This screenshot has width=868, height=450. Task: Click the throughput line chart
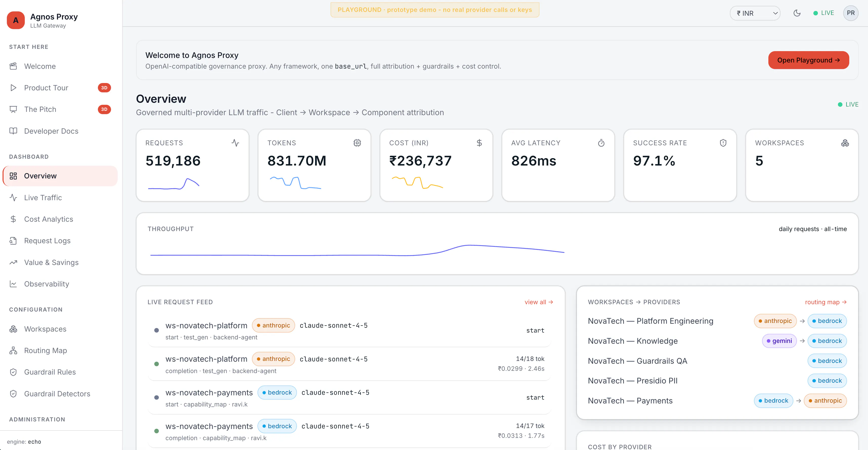click(x=357, y=250)
